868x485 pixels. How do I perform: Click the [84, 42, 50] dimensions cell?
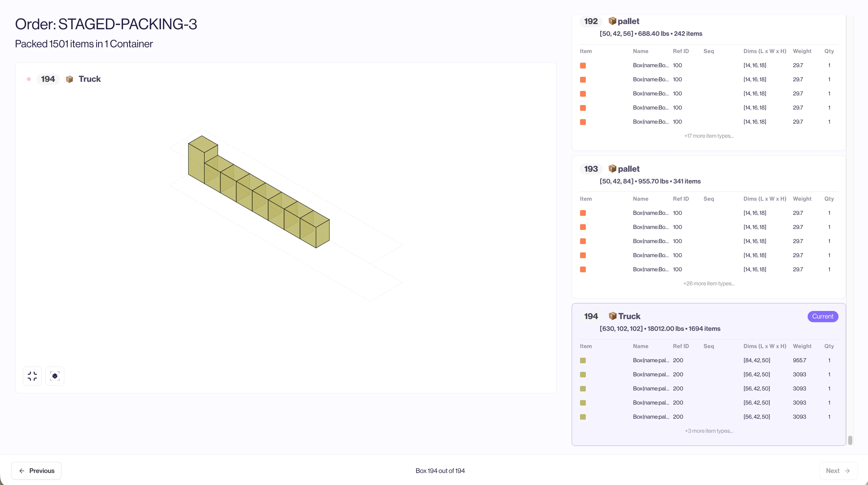tap(756, 360)
